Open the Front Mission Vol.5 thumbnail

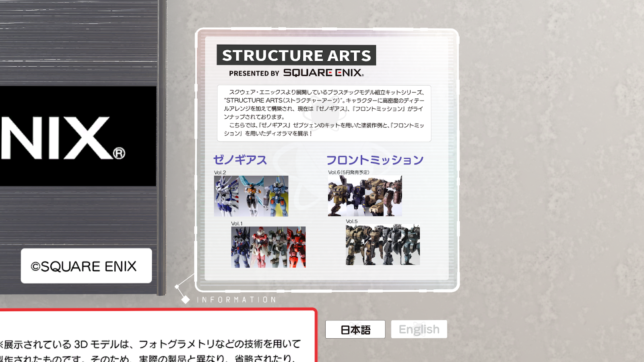point(383,245)
